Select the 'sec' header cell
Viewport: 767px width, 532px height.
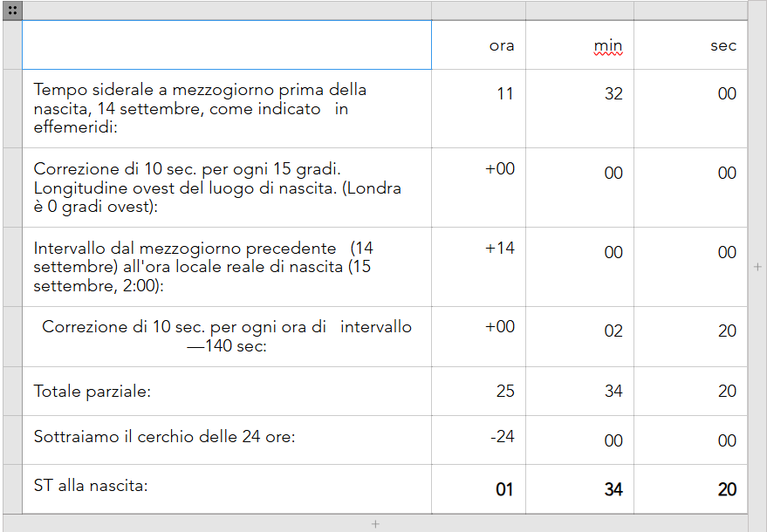pos(691,45)
